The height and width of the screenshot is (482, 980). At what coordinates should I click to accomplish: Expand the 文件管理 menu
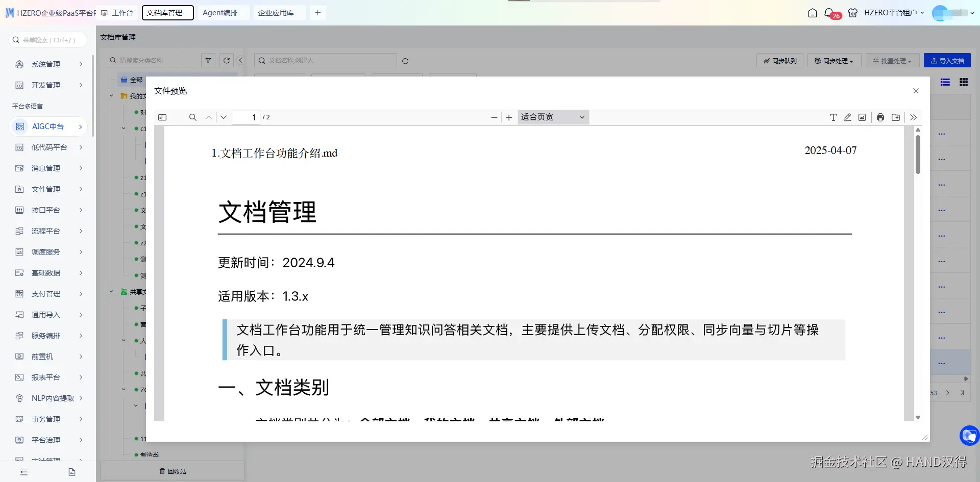point(48,189)
